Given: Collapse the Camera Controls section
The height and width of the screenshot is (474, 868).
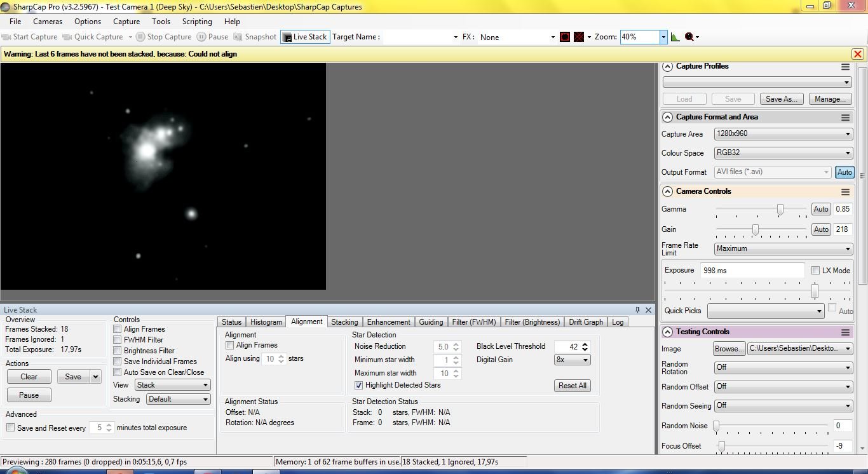Looking at the screenshot, I should click(667, 191).
